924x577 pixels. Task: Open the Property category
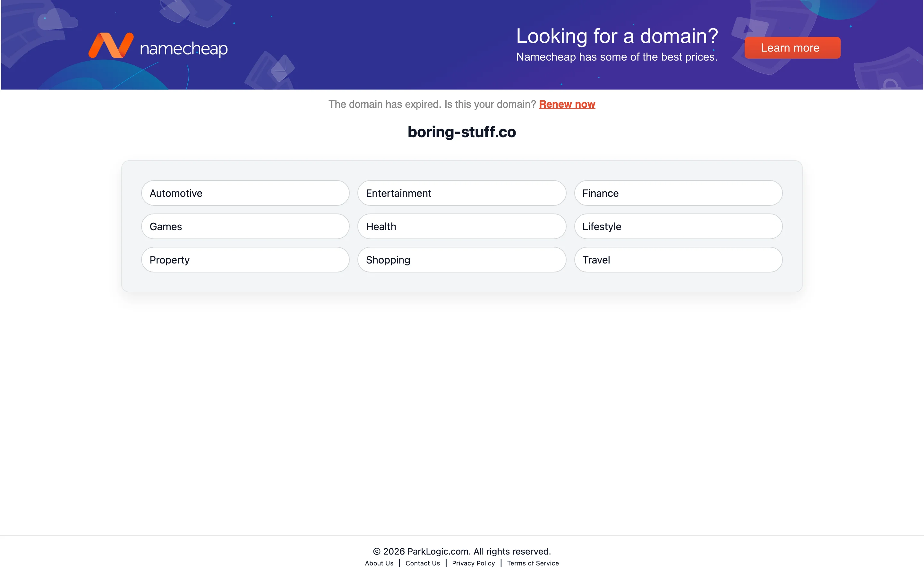(245, 260)
